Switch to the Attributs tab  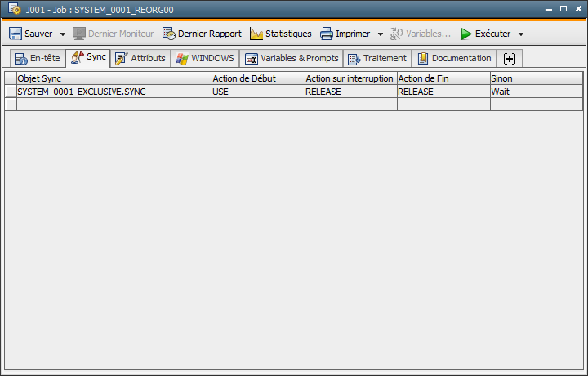coord(140,59)
